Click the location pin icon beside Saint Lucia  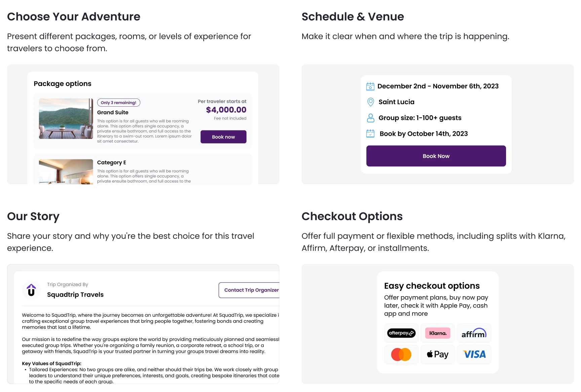[371, 102]
